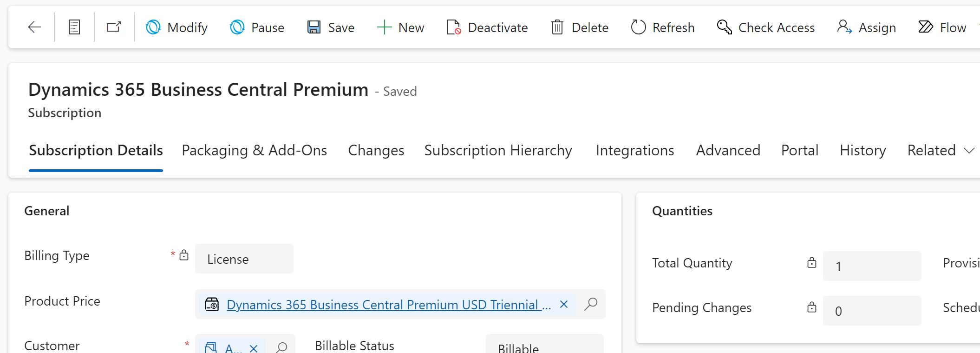Click the Modify subscription command
980x353 pixels.
[x=177, y=27]
